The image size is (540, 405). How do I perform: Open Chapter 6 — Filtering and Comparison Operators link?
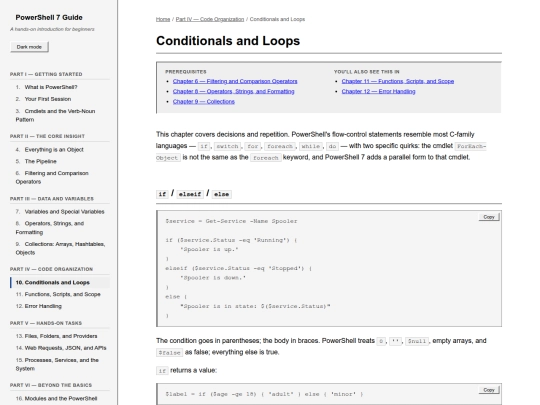tap(235, 81)
